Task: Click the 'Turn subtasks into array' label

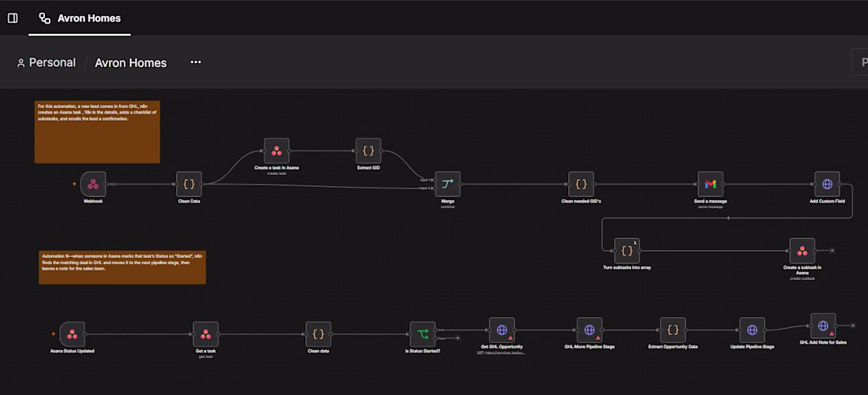Action: (627, 268)
